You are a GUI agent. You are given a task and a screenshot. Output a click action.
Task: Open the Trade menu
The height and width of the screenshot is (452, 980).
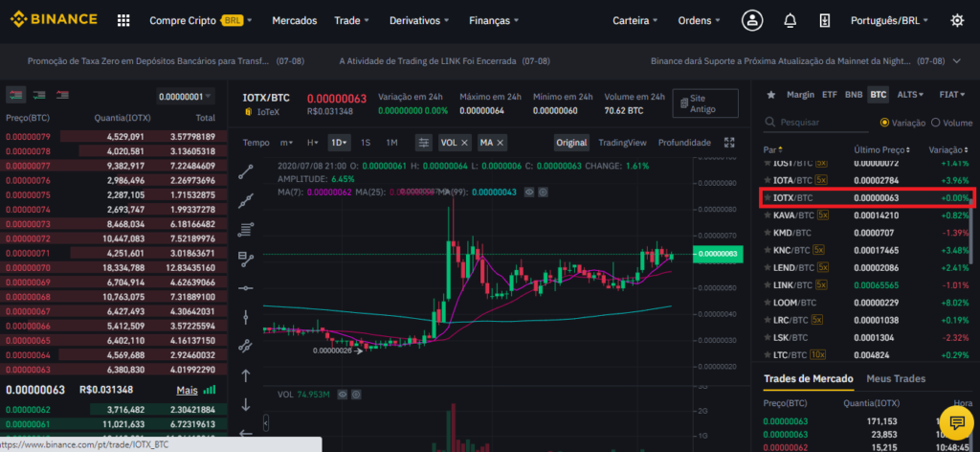coord(352,20)
